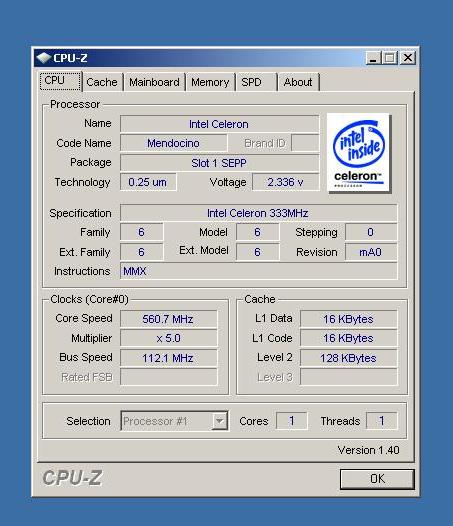The image size is (453, 526).
Task: Go to the Memory tab
Action: click(x=210, y=82)
